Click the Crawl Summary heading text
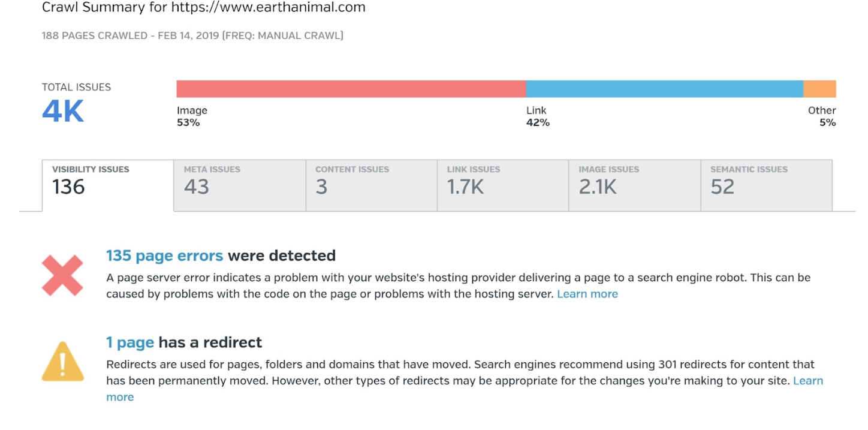This screenshot has width=868, height=430. click(x=203, y=8)
